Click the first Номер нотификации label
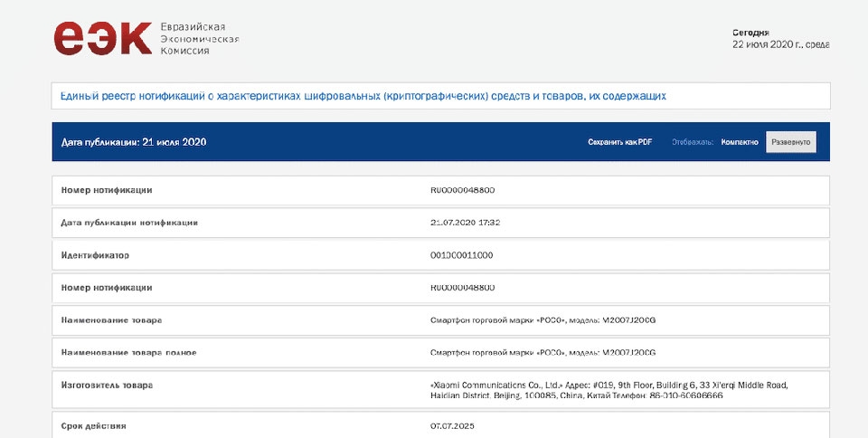 107,190
